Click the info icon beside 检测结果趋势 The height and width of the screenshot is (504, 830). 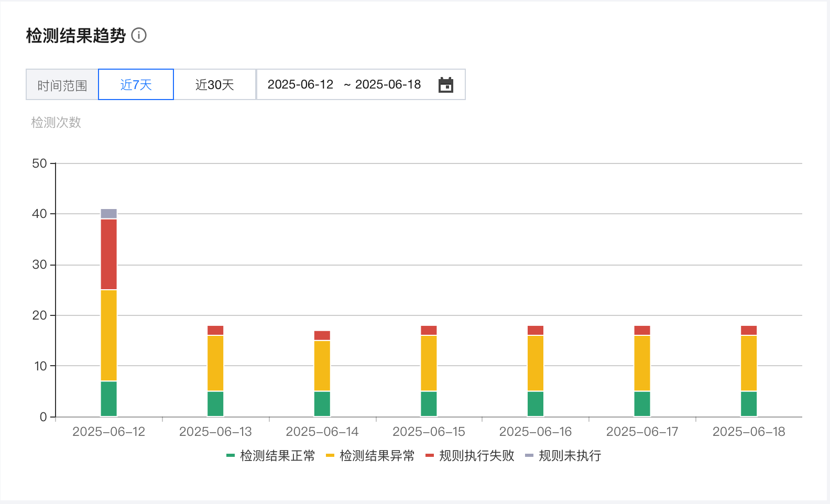139,36
